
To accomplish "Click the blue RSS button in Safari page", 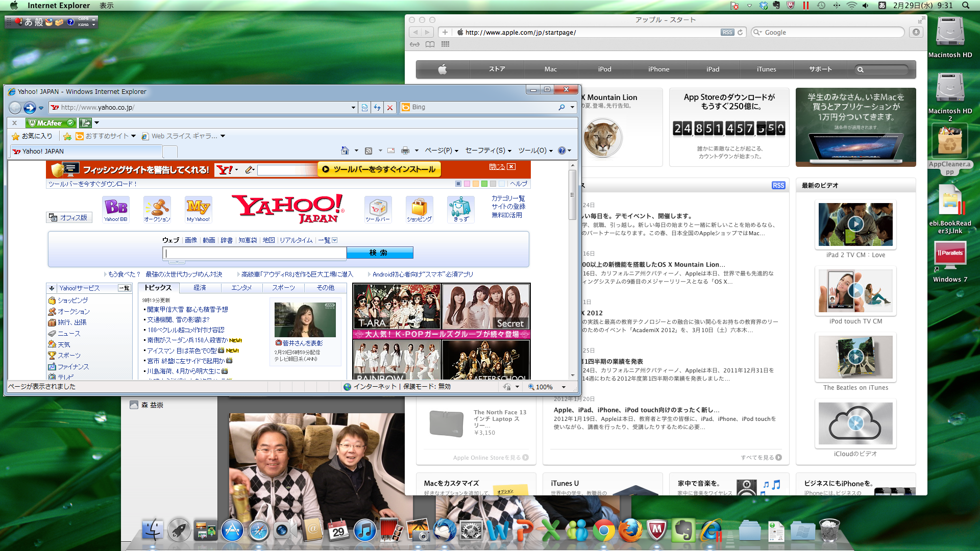I will click(x=778, y=186).
